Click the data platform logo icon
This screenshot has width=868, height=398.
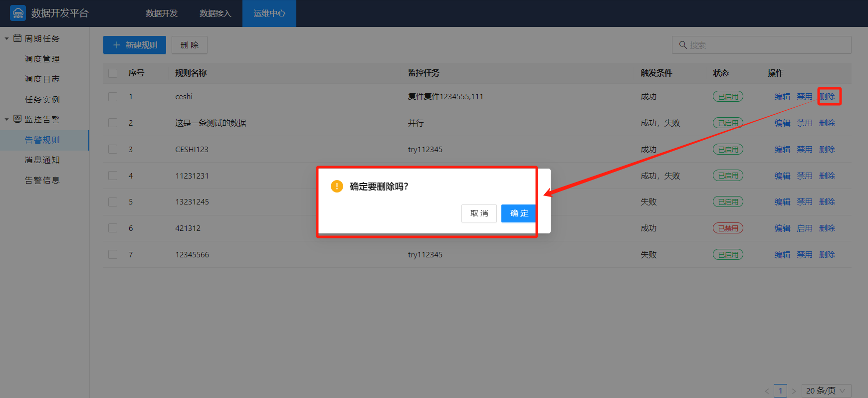coord(18,13)
